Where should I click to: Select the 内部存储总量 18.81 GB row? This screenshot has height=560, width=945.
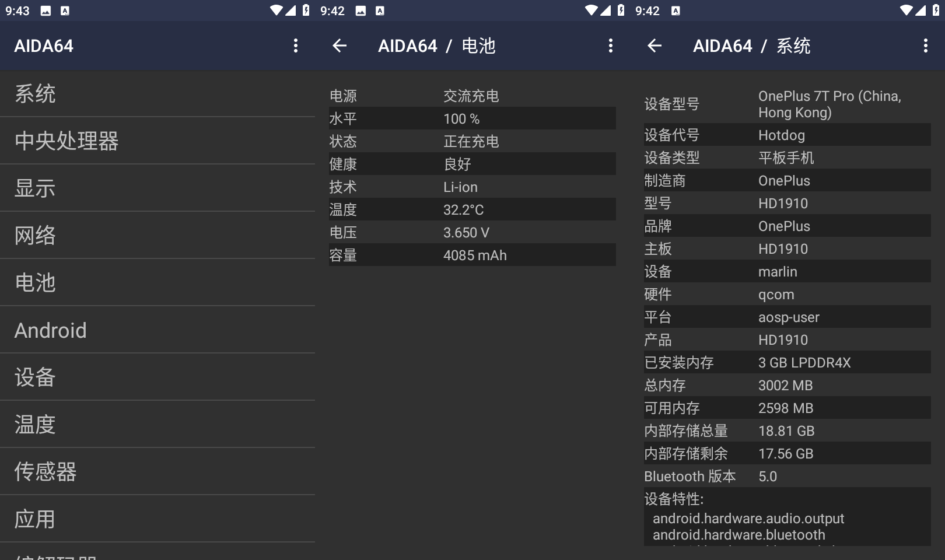(x=787, y=430)
